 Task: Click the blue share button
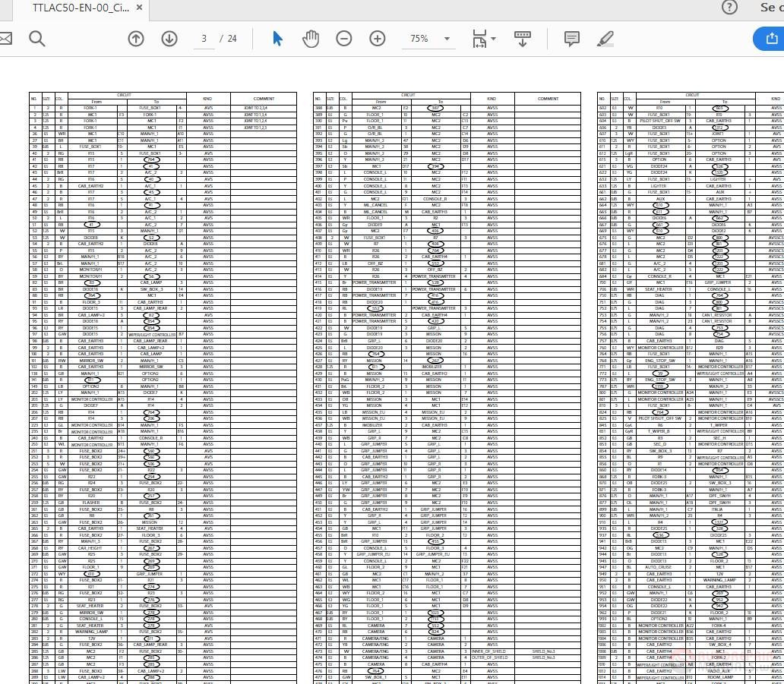coord(770,39)
